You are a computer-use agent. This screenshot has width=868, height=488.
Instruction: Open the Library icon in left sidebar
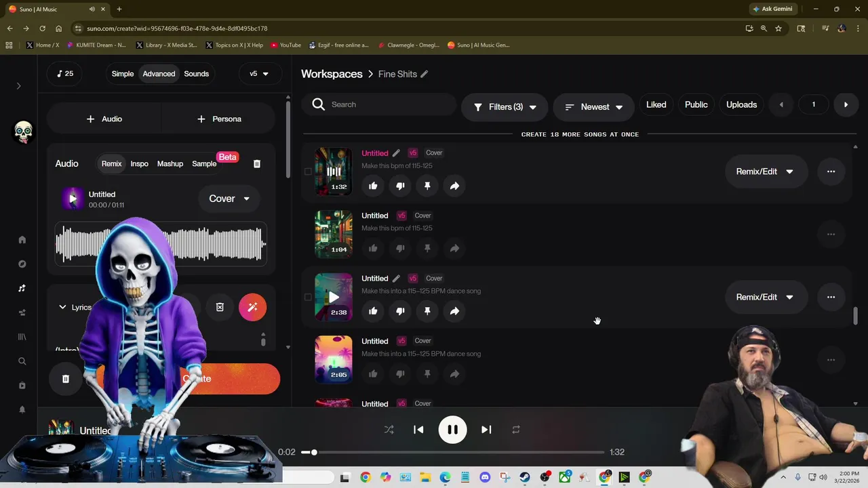[x=22, y=337]
